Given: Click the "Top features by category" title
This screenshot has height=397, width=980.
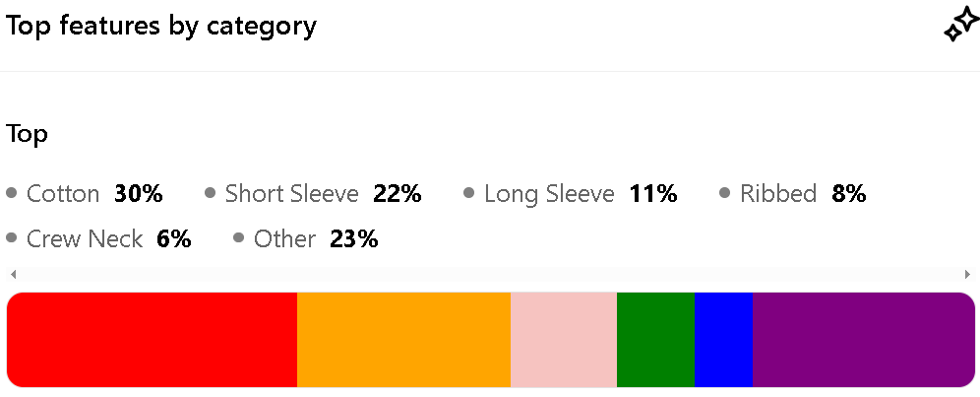Looking at the screenshot, I should pyautogui.click(x=161, y=27).
